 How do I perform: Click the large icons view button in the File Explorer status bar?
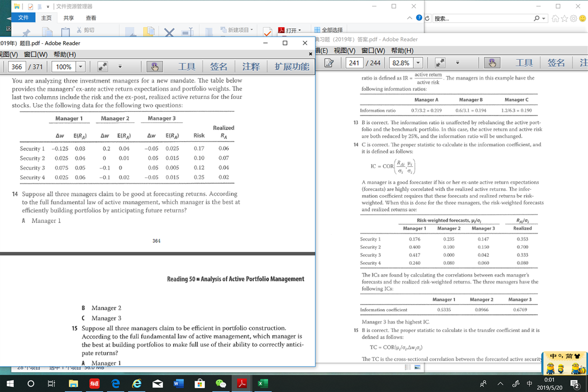pyautogui.click(x=417, y=367)
